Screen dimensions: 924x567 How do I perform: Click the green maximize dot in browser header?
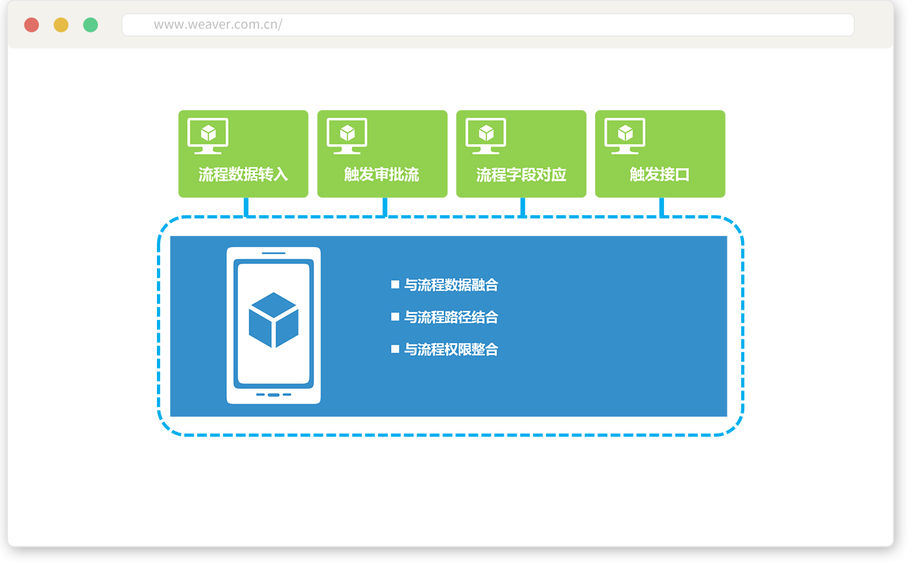(x=91, y=25)
